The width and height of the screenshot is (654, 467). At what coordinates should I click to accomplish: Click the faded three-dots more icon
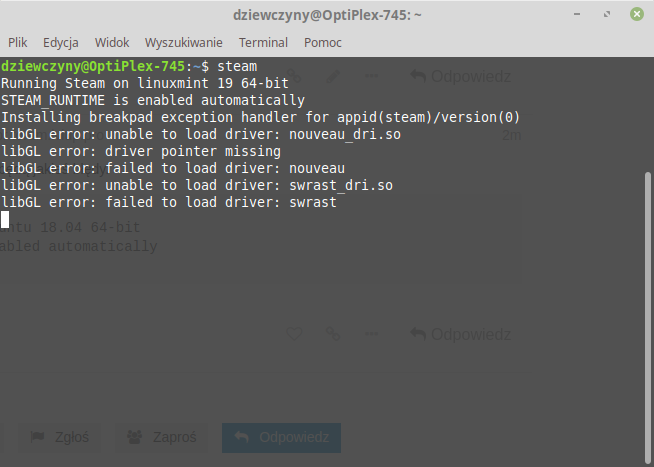[371, 334]
